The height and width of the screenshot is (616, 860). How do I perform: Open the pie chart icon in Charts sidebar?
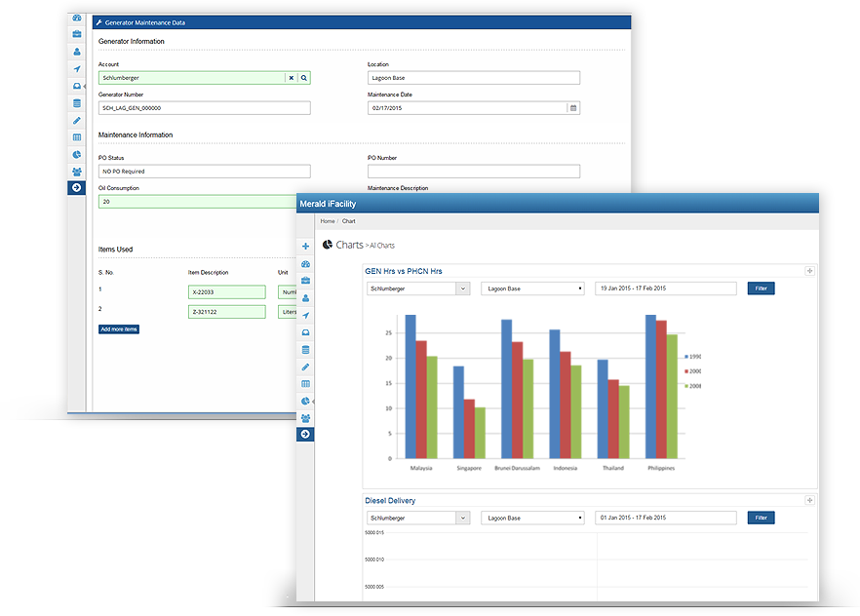coord(305,401)
